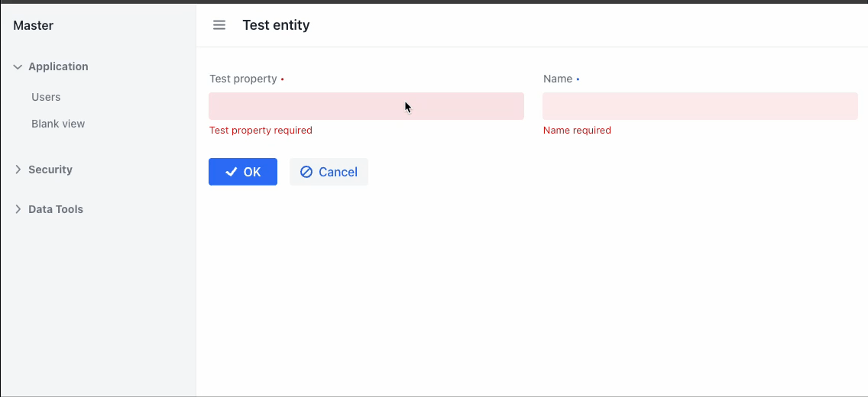Click the OK button label

pyautogui.click(x=252, y=172)
